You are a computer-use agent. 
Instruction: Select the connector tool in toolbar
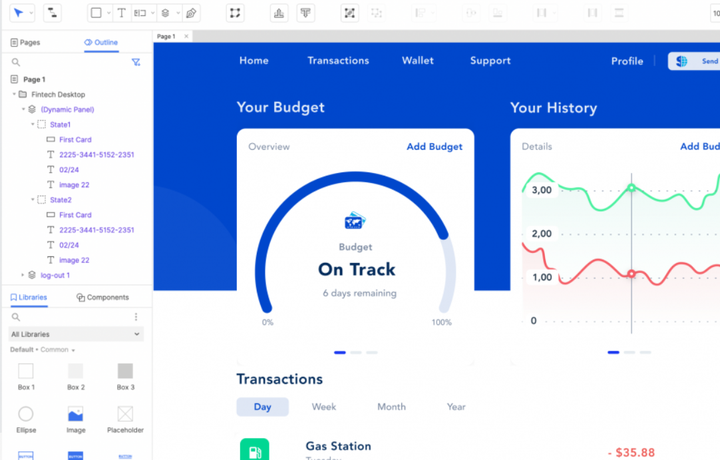click(x=52, y=13)
